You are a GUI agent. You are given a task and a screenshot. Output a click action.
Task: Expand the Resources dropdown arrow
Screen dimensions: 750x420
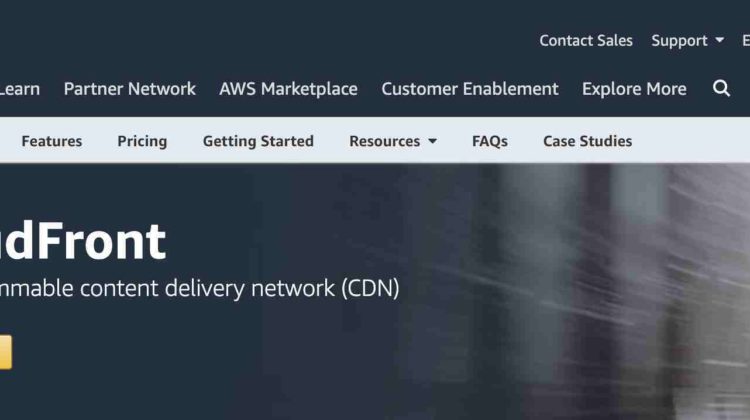click(432, 141)
